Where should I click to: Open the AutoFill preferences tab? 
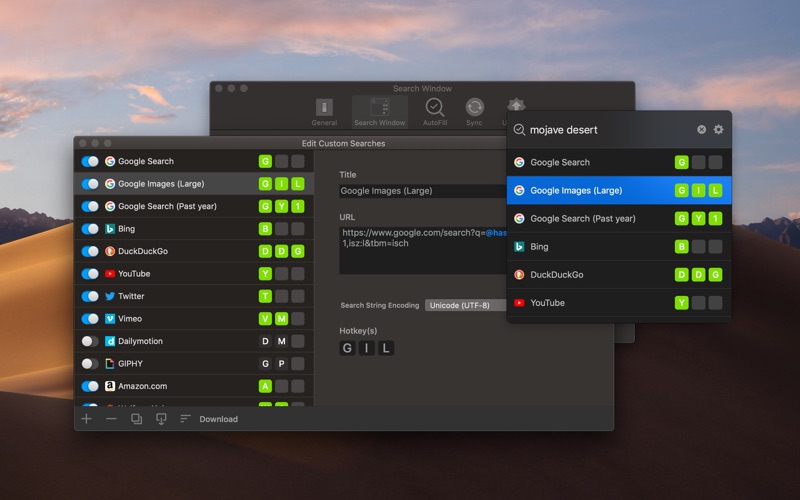(x=435, y=112)
